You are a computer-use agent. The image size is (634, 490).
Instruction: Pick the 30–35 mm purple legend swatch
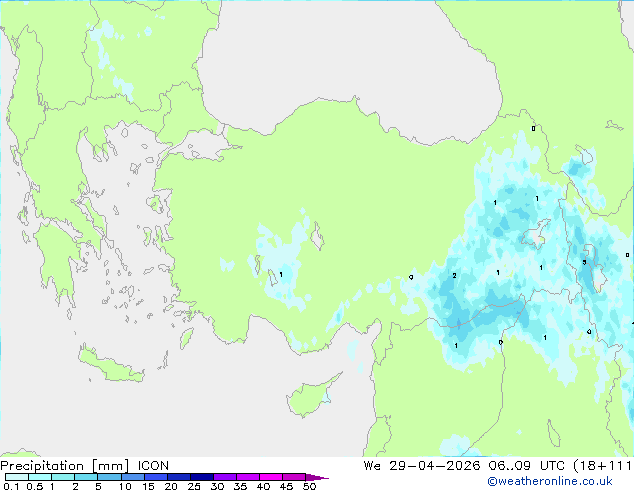tap(225, 477)
